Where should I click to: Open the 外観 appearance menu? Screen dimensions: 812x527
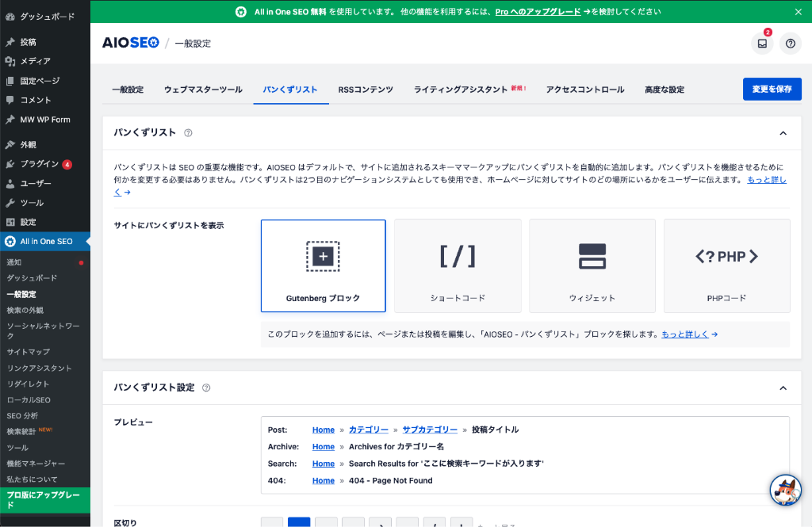point(45,144)
